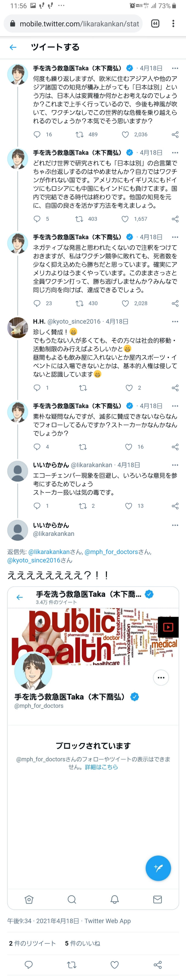The height and width of the screenshot is (980, 186).
Task: Reply to the tweet with 23 replies
Action: (37, 304)
